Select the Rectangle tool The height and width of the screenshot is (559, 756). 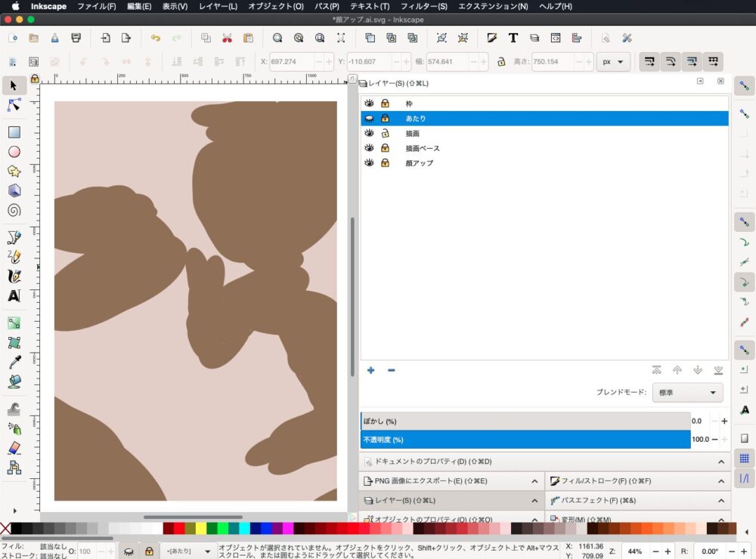[x=14, y=132]
